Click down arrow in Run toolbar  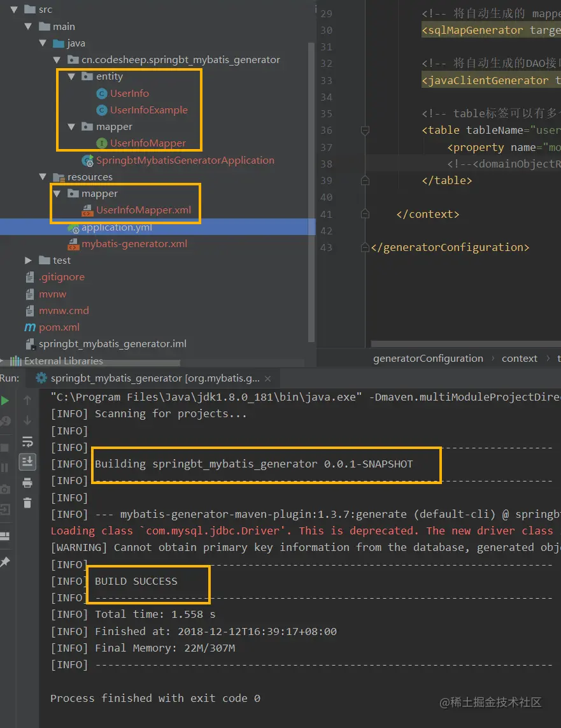pos(27,420)
